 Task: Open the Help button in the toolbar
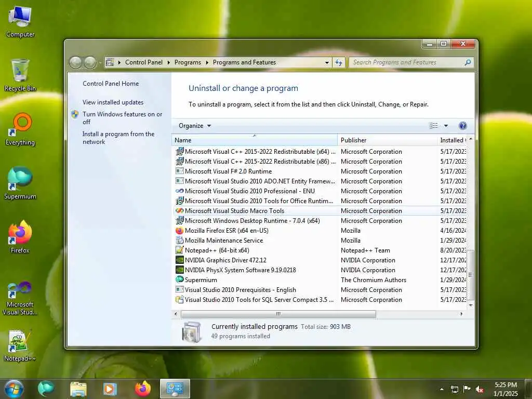point(462,126)
